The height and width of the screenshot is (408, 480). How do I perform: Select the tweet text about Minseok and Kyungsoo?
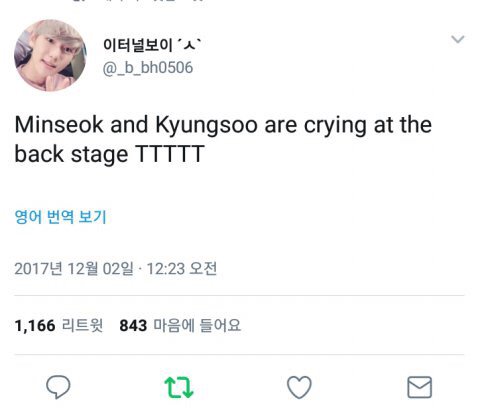223,139
